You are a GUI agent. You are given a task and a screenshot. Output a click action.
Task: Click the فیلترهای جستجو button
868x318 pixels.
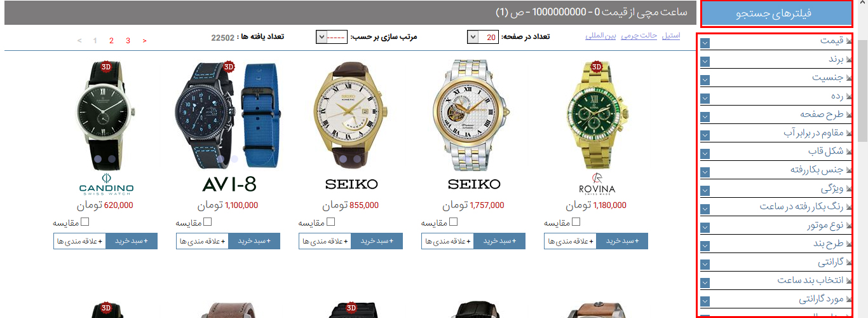pos(776,13)
